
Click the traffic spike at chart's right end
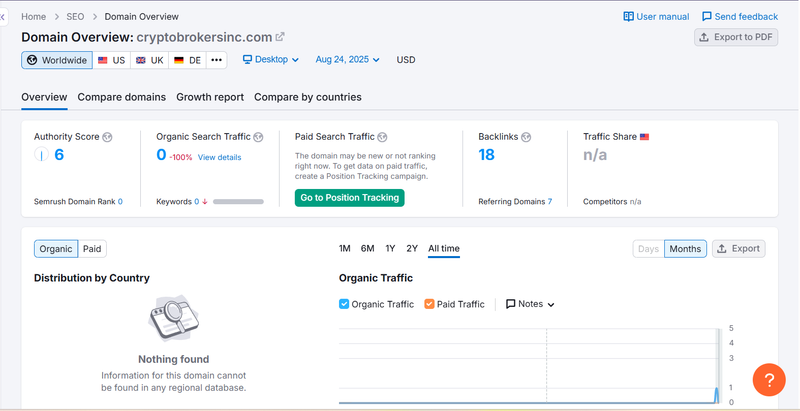716,395
